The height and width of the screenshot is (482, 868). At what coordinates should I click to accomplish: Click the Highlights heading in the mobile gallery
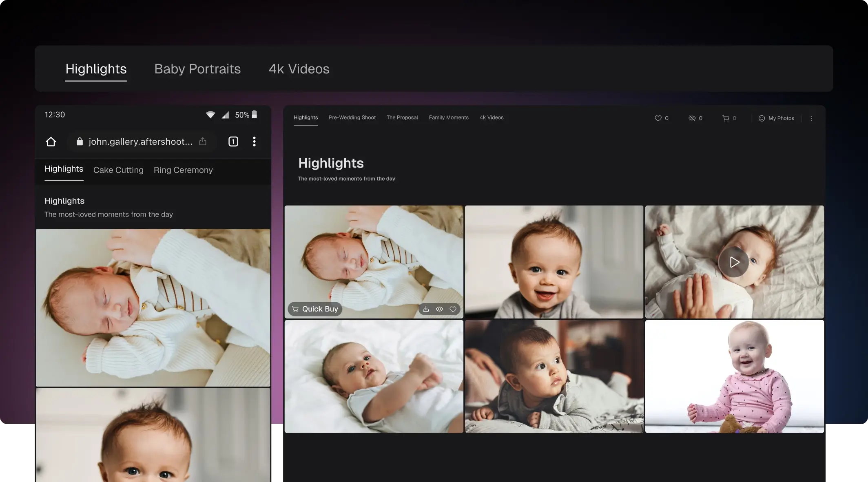pos(64,201)
